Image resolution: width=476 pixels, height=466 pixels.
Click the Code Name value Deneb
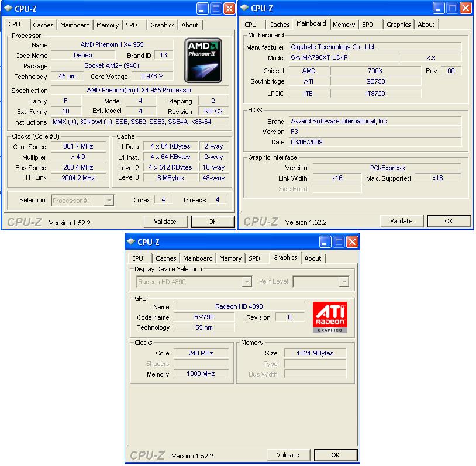point(83,55)
